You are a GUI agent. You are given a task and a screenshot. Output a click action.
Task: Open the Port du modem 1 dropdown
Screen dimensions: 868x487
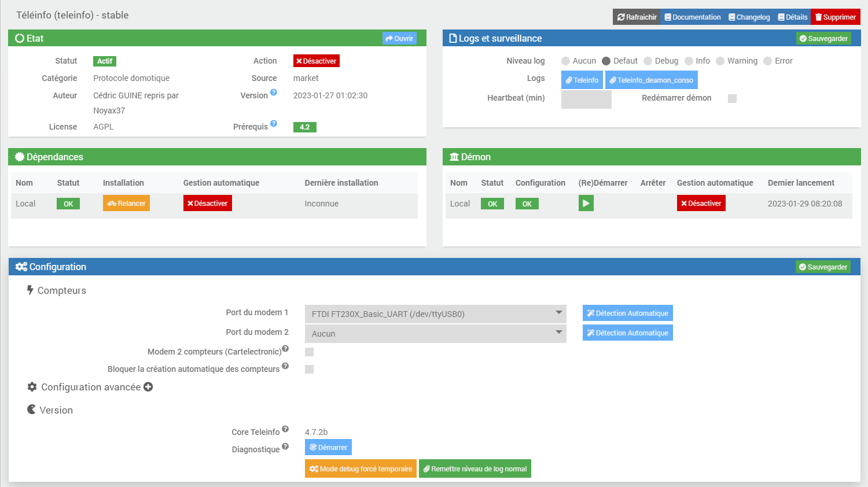(x=436, y=314)
